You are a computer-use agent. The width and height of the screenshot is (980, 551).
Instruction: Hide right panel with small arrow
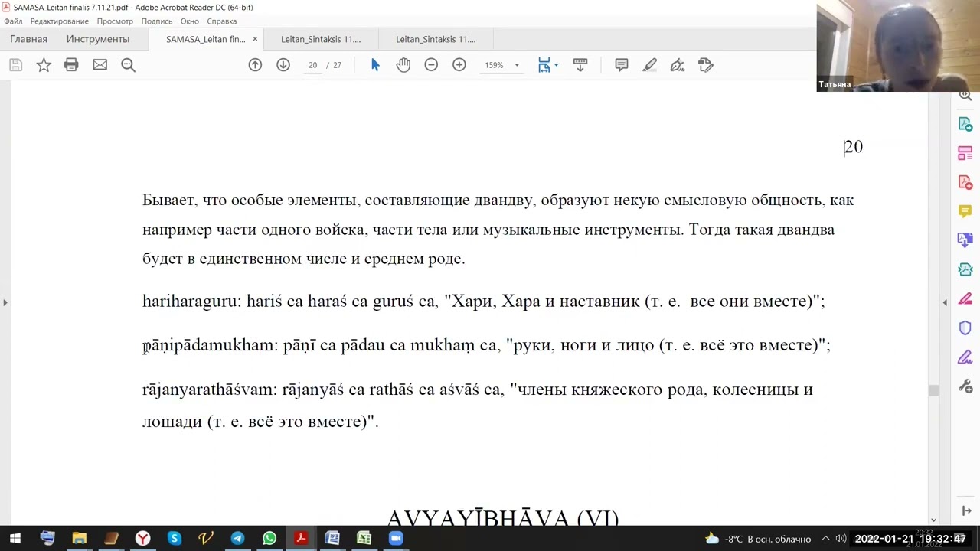point(945,302)
